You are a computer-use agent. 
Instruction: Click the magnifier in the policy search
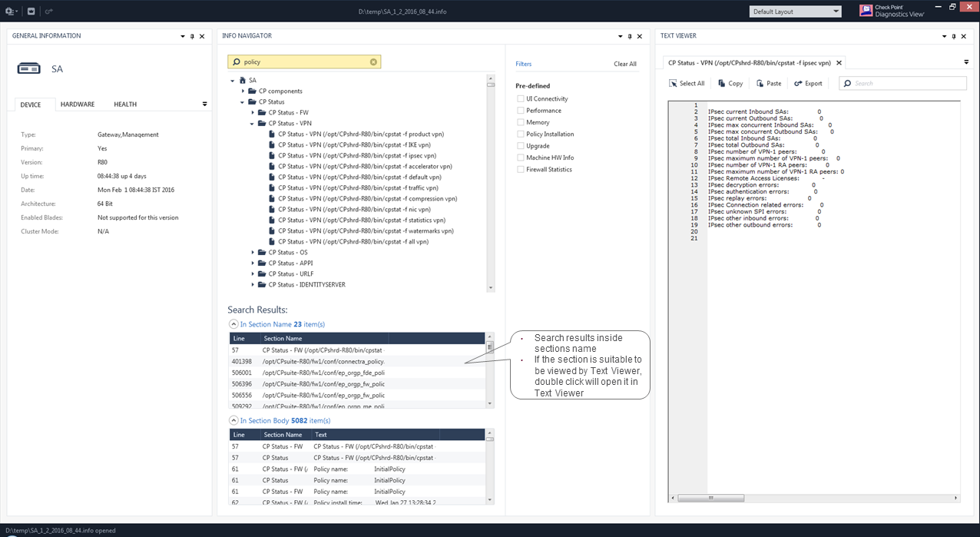pyautogui.click(x=237, y=62)
